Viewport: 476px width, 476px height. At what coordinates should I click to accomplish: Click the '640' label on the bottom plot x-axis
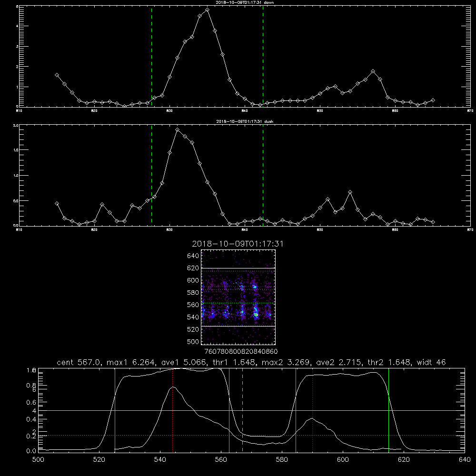465,459
